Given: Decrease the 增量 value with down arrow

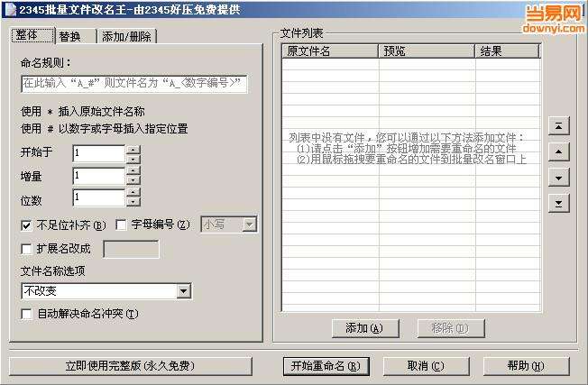Looking at the screenshot, I should (133, 180).
